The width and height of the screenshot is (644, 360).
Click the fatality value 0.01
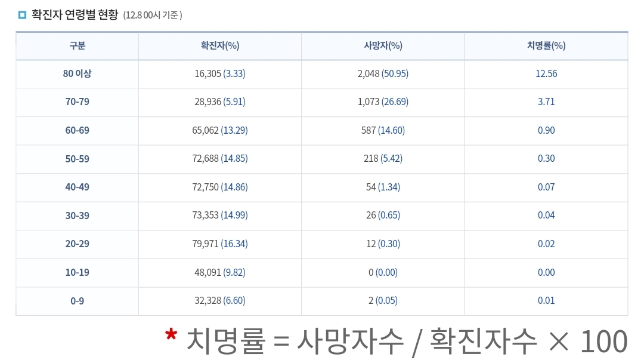click(x=546, y=301)
